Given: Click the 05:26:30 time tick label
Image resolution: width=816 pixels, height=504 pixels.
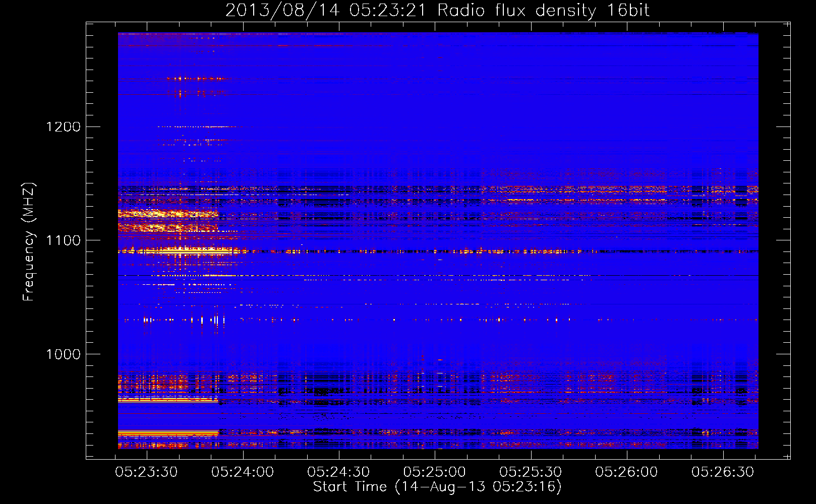Looking at the screenshot, I should [x=723, y=472].
